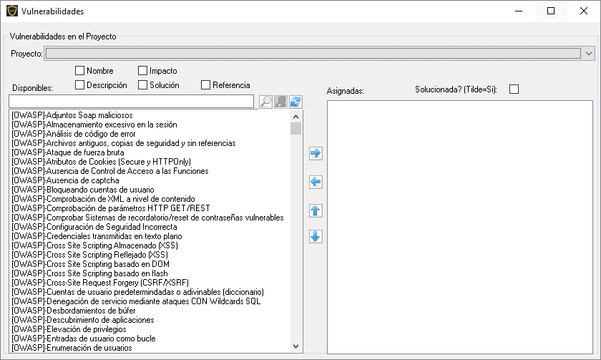Select 'Ataque de fuerza bruta' entry

pos(68,152)
